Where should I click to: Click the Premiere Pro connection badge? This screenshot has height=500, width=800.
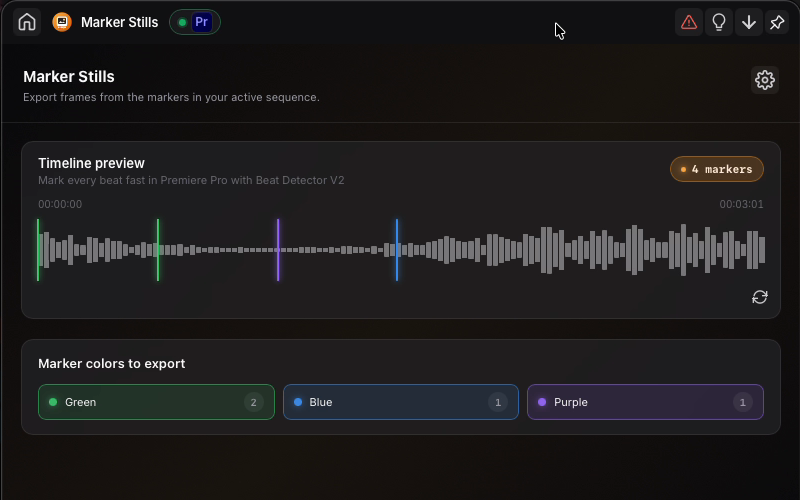click(x=195, y=22)
